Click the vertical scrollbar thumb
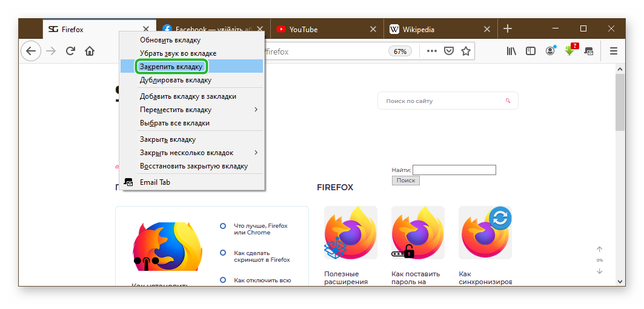Viewport: 644px width, 309px height. click(x=620, y=103)
